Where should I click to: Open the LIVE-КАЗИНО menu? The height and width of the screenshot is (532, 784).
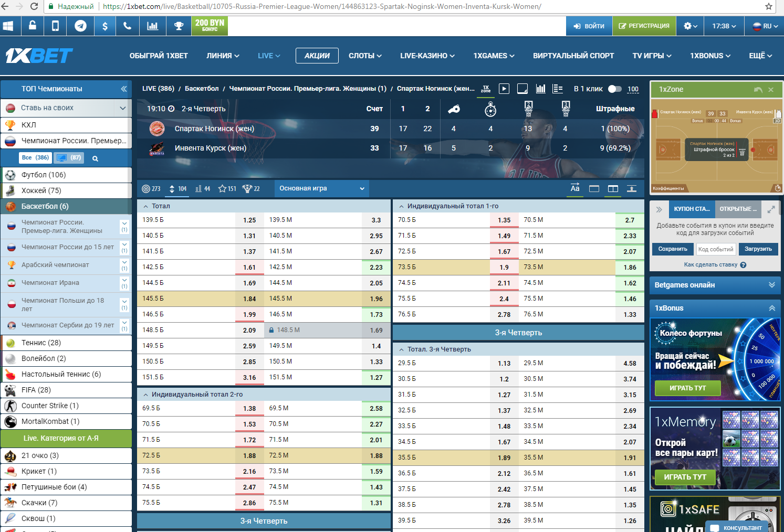tap(427, 56)
